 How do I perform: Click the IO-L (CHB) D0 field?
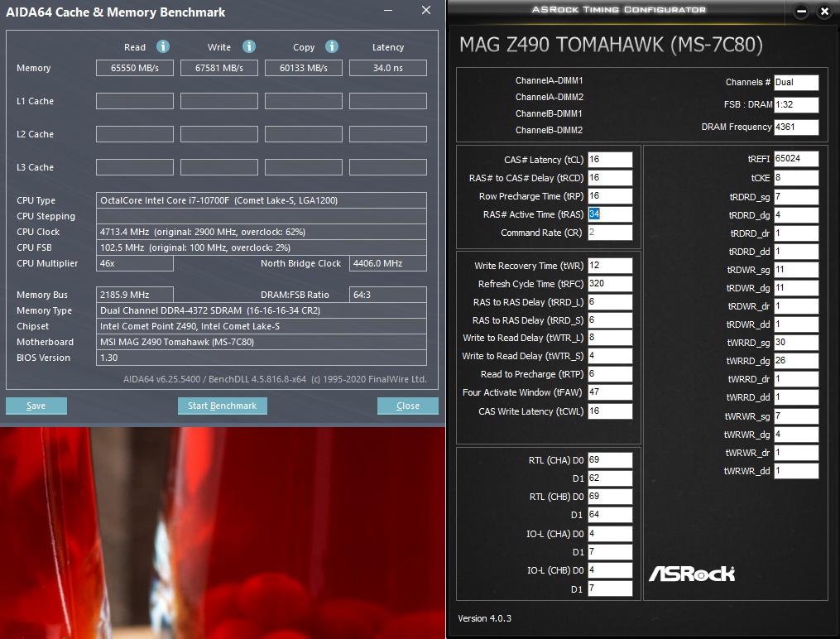[x=610, y=570]
